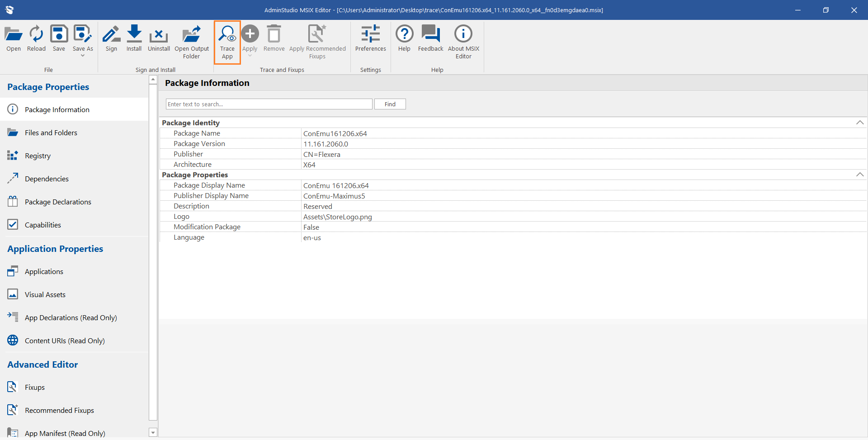Click the search text input field

click(x=269, y=104)
